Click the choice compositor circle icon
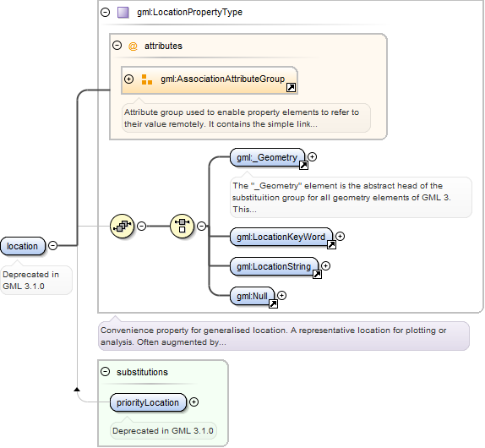485x448 pixels. click(x=183, y=227)
